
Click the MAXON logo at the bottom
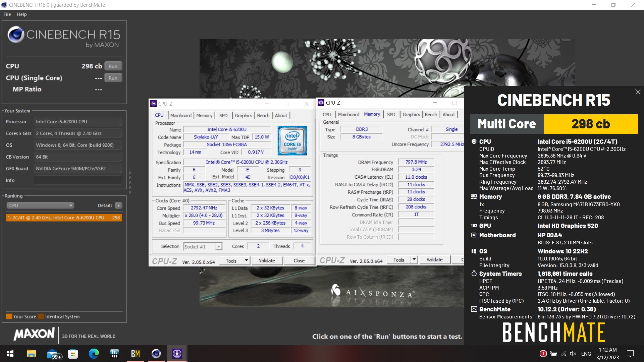(x=34, y=334)
